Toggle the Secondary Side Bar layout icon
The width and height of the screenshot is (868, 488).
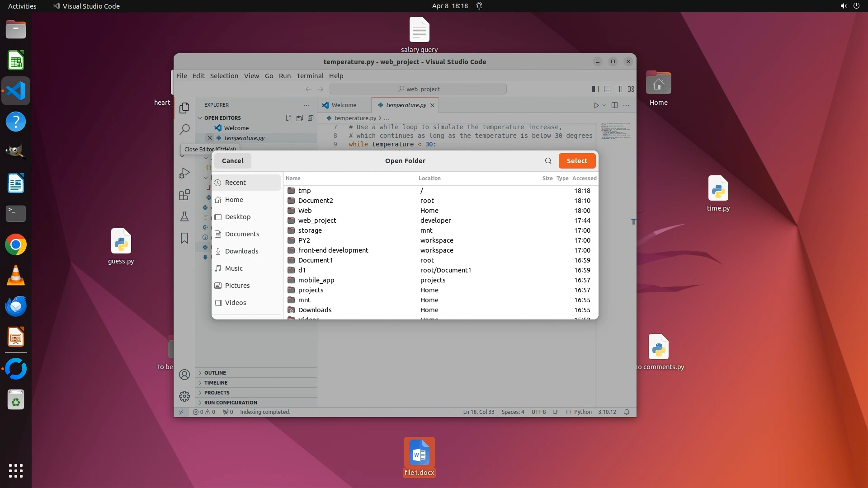[x=619, y=89]
